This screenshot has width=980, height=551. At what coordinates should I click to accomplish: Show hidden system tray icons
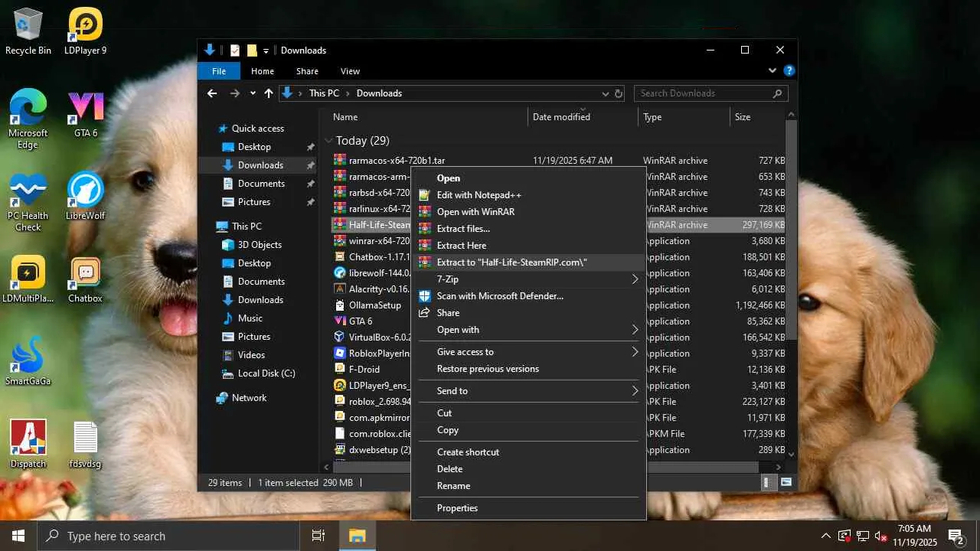[x=825, y=536]
